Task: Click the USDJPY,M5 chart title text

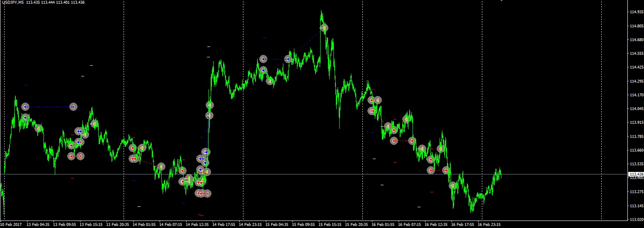Action: [12, 2]
